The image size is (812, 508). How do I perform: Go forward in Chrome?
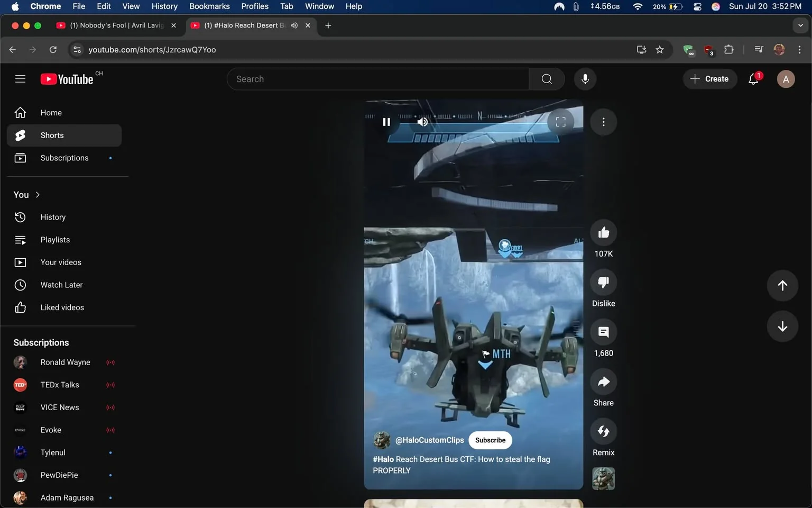(x=33, y=50)
